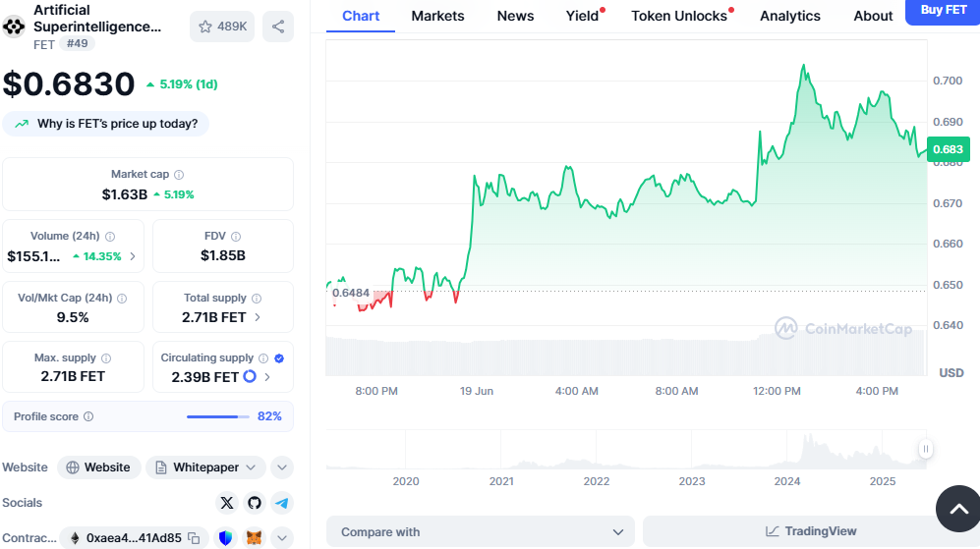Click the 0.683 current price label

tap(949, 149)
